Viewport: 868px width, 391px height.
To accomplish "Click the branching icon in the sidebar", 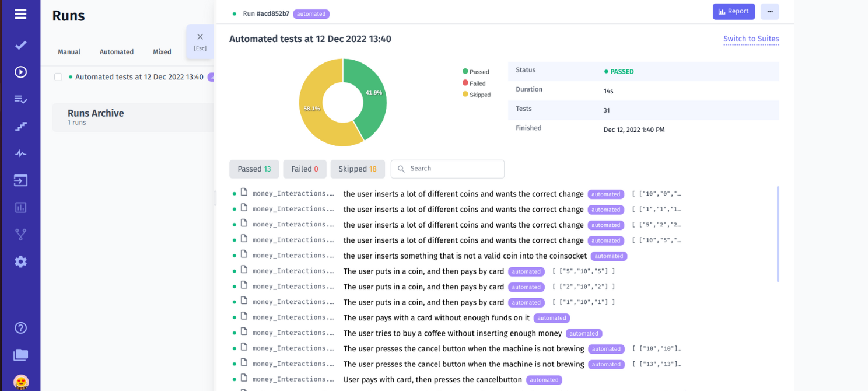I will pyautogui.click(x=20, y=234).
